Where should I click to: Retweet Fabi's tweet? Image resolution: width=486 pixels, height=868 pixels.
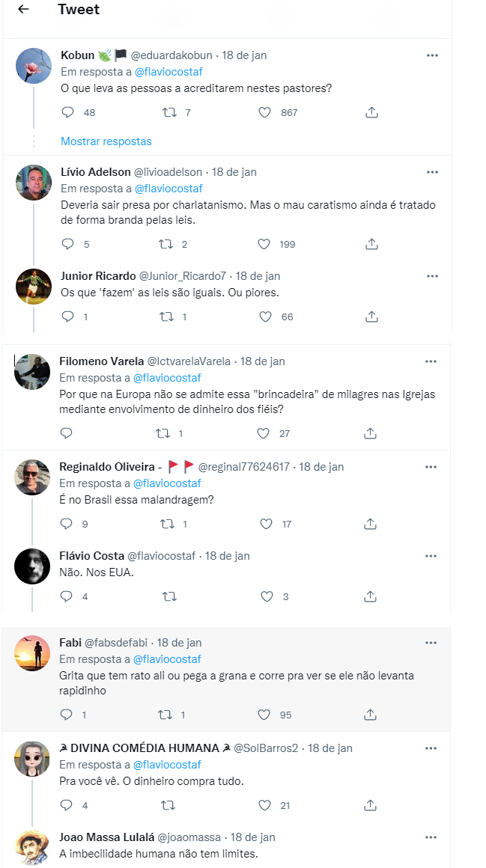point(169,715)
